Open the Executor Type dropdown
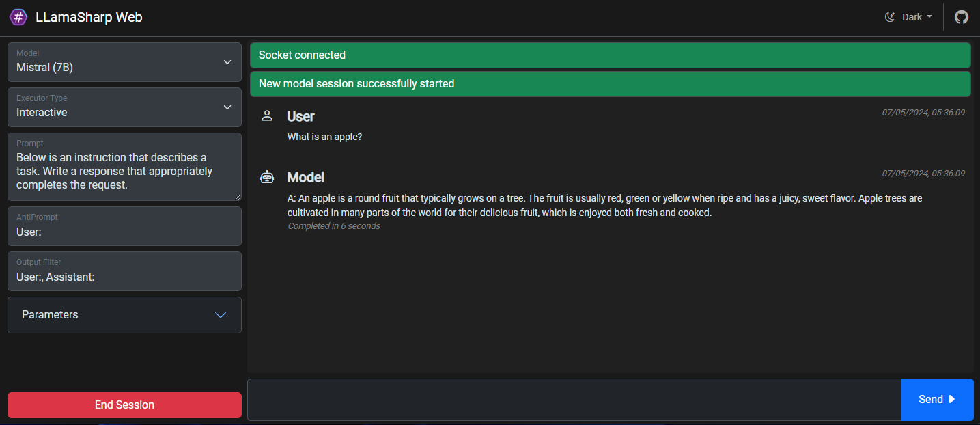 point(124,107)
